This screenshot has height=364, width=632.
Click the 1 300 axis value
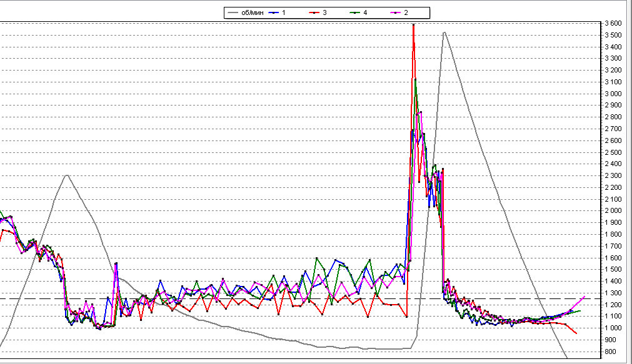click(613, 293)
